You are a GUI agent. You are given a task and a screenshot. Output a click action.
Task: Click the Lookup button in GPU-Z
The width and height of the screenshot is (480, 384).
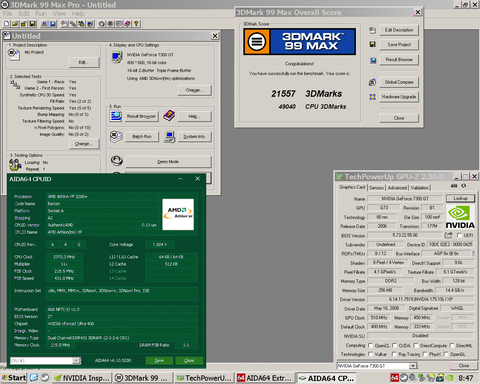point(460,198)
